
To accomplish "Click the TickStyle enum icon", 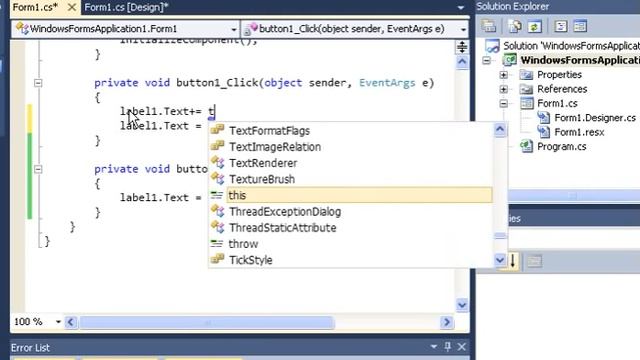I will pyautogui.click(x=217, y=259).
